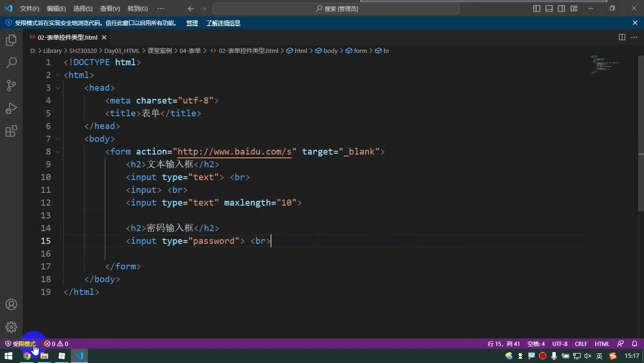Click the 受限模式 status bar item
644x363 pixels.
(20, 344)
